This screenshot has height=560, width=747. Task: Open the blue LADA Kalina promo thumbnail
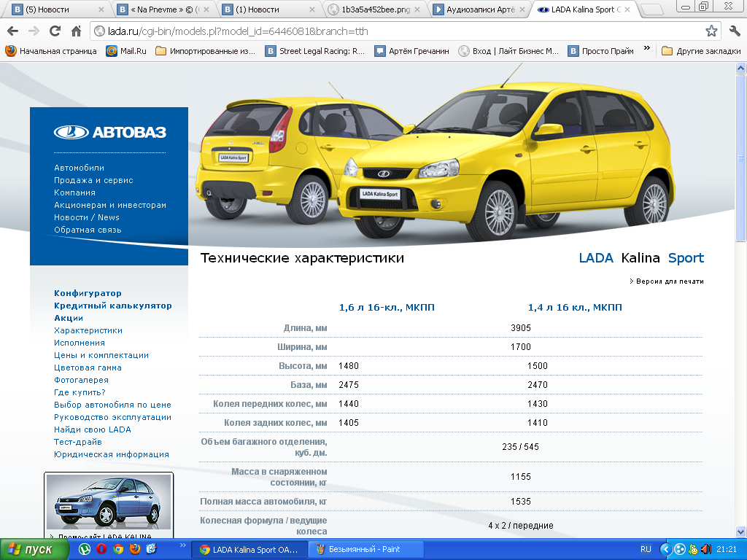pyautogui.click(x=109, y=502)
